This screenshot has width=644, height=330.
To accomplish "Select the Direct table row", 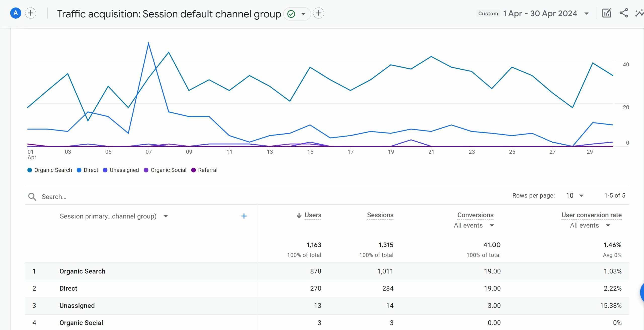I will pos(327,288).
